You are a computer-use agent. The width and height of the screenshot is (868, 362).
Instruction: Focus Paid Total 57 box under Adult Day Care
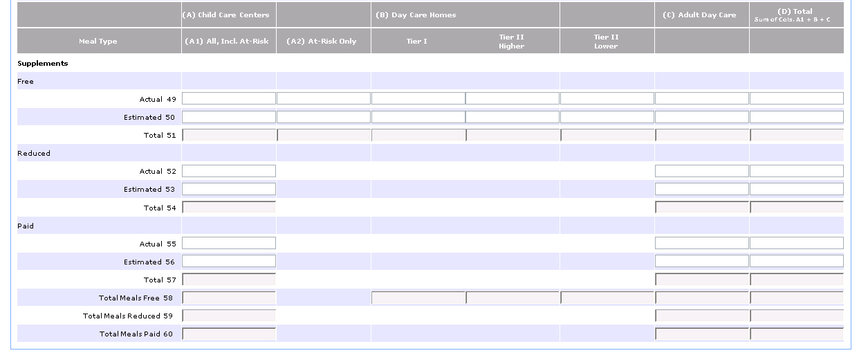pyautogui.click(x=702, y=280)
